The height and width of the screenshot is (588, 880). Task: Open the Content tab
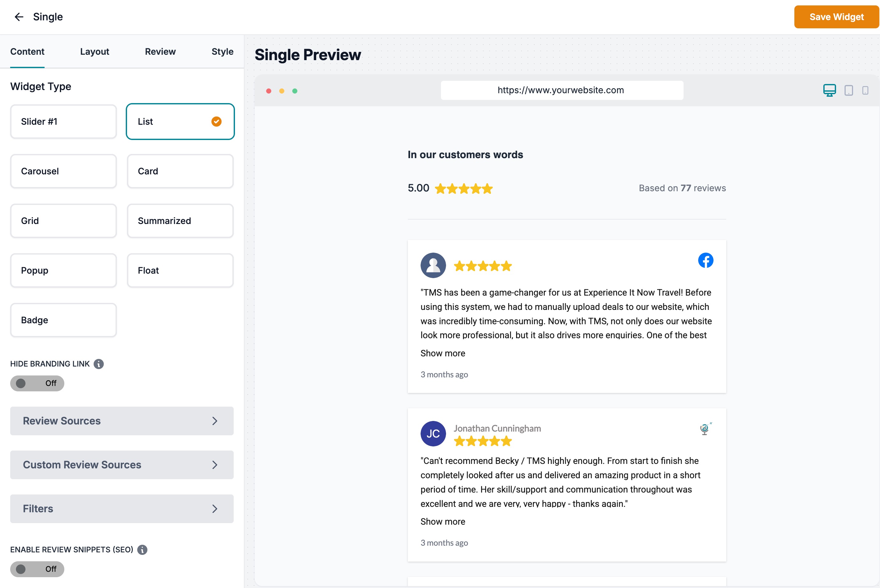pos(27,51)
